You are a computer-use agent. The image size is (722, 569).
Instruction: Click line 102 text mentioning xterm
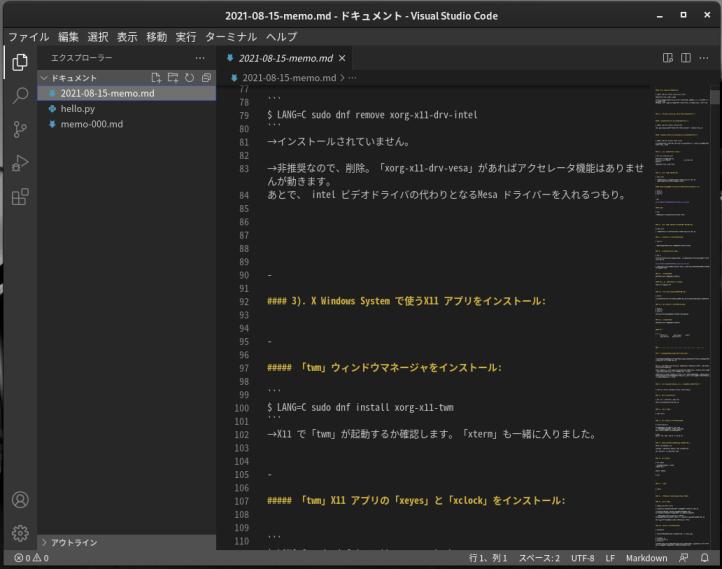[431, 434]
